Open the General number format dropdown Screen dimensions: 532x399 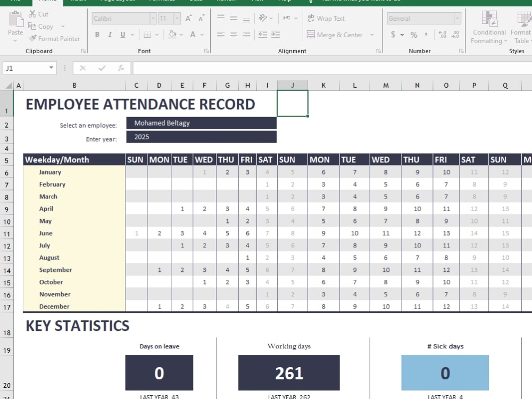click(x=458, y=18)
